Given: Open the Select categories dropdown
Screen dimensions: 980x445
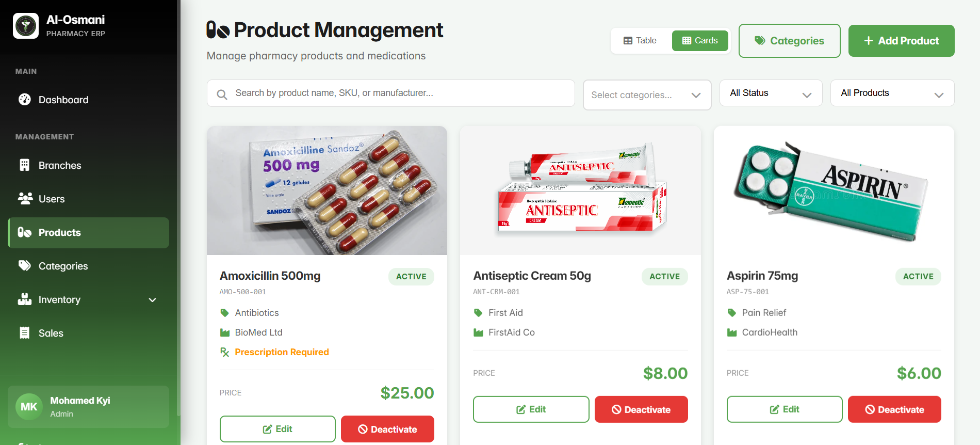Looking at the screenshot, I should (647, 95).
